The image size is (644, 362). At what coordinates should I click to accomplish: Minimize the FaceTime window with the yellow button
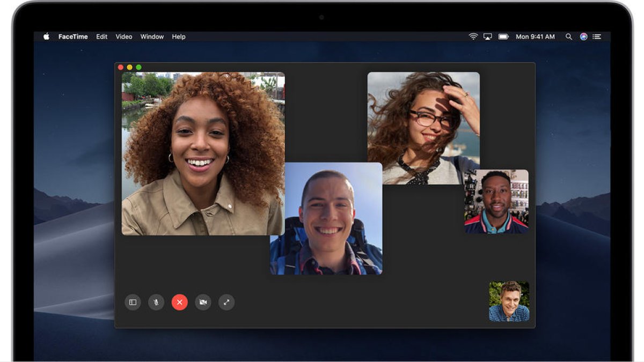(129, 67)
